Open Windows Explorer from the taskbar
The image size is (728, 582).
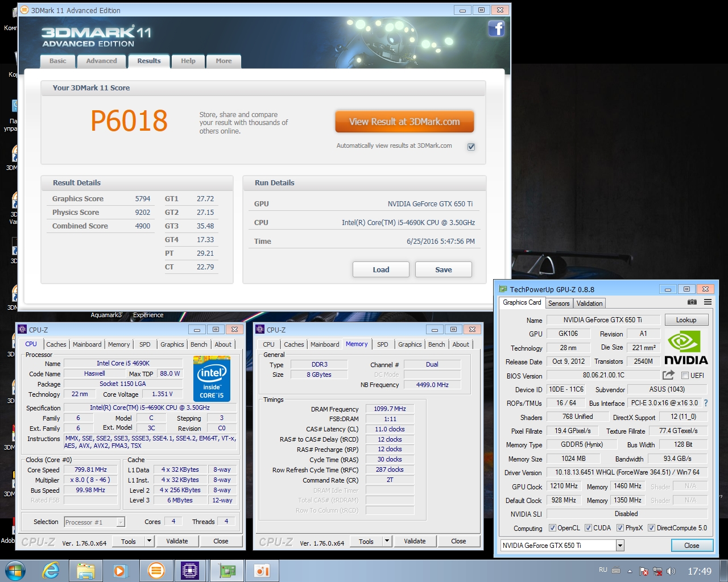point(86,571)
